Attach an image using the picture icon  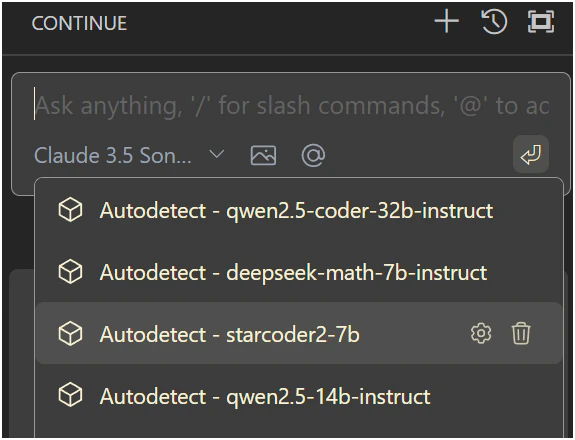[x=263, y=155]
